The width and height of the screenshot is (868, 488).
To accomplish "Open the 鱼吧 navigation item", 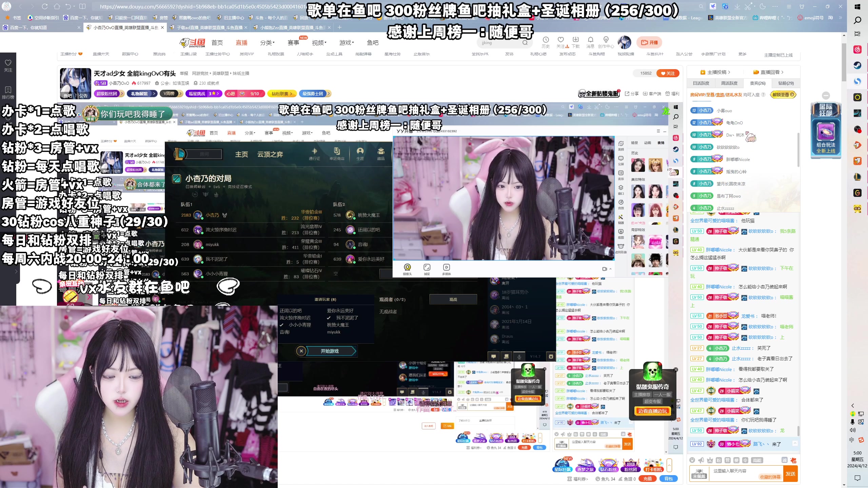I will point(373,43).
